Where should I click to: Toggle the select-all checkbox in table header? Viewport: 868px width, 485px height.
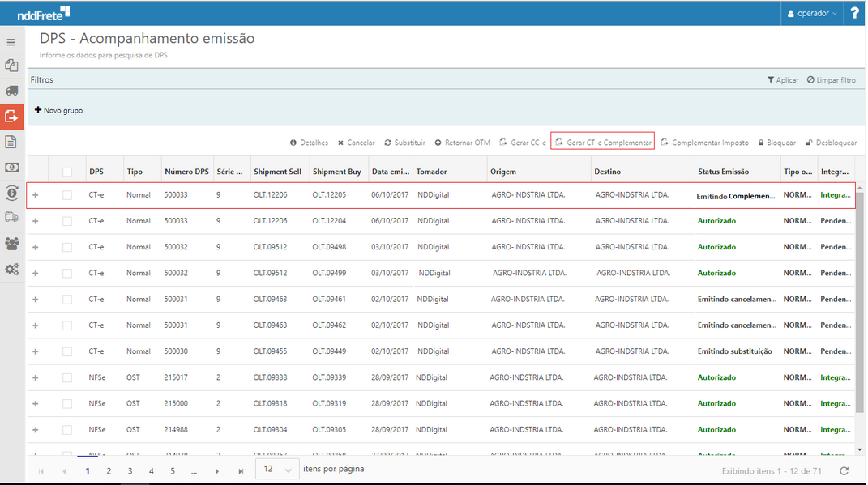pos(67,172)
